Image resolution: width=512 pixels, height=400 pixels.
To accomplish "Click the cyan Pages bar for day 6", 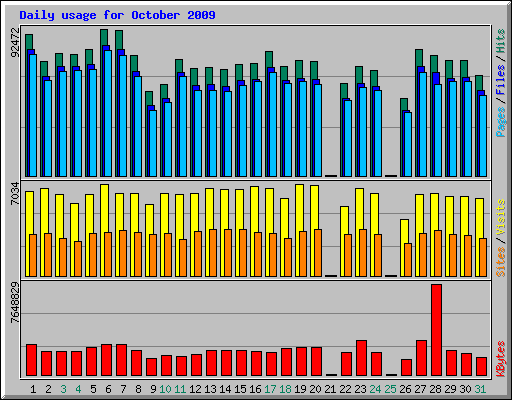I will click(108, 113).
